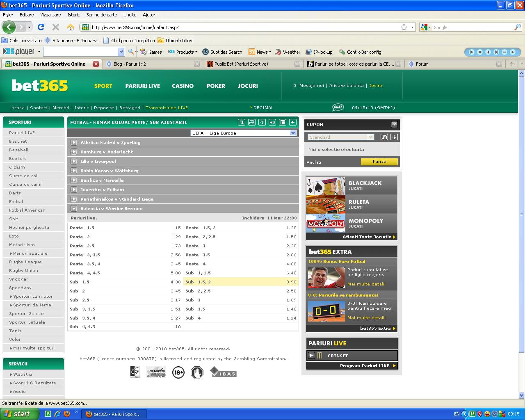Expand the Atletico Madrid v Sporting match

tap(74, 142)
